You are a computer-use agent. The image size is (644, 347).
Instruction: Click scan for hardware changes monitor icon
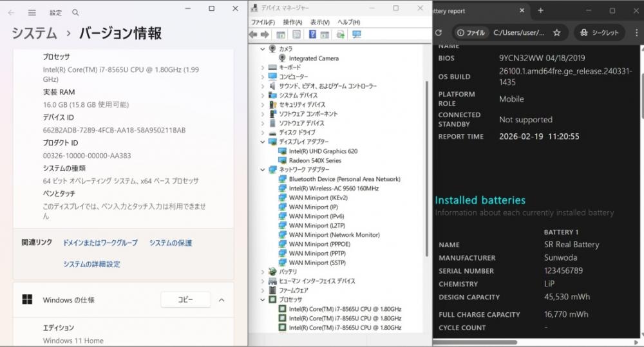(x=357, y=35)
